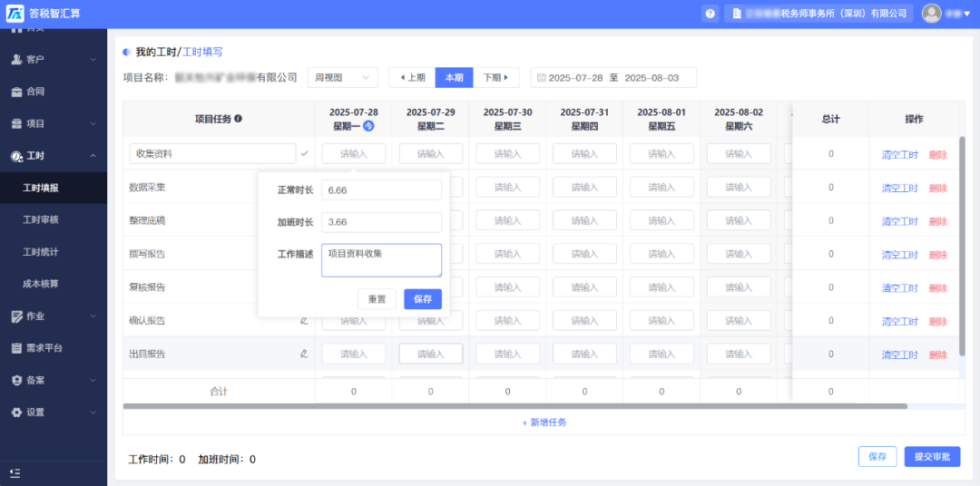Open the user account dropdown arrow
The image size is (980, 486).
click(967, 14)
